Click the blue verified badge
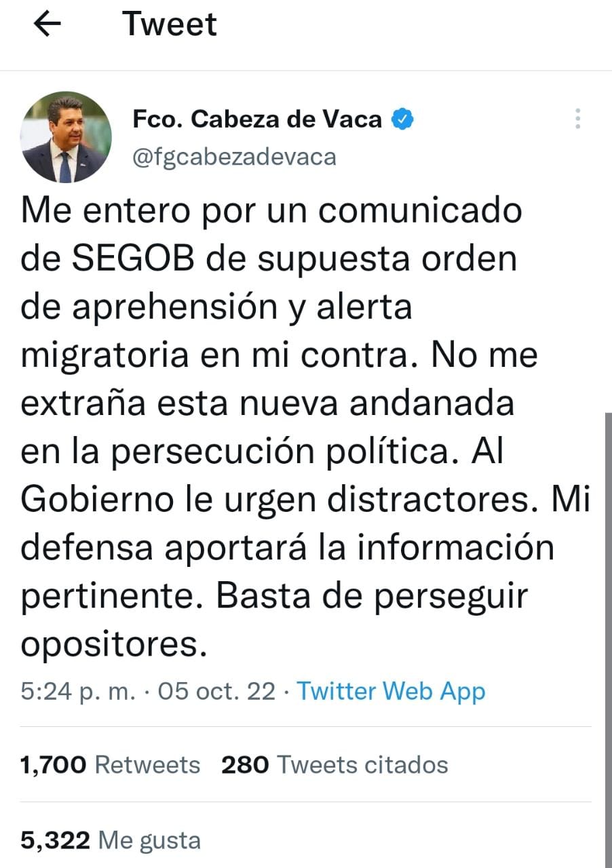This screenshot has width=612, height=868. (x=404, y=119)
